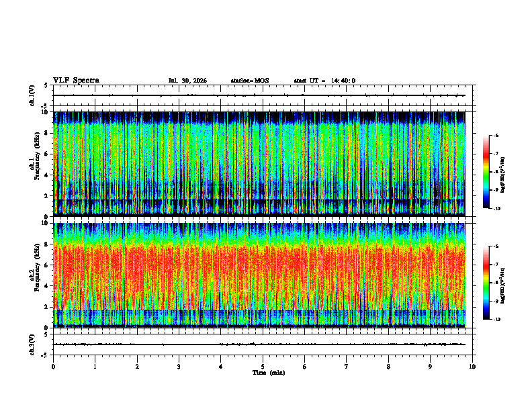Screen dimensions: 532x411
Task: Click the time-axis tick label "7"
Action: (x=347, y=367)
